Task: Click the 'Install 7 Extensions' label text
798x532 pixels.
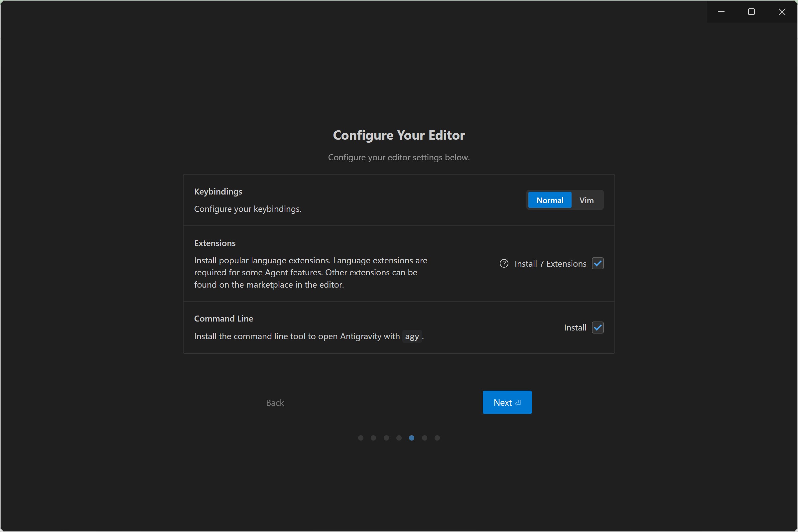Action: (550, 264)
